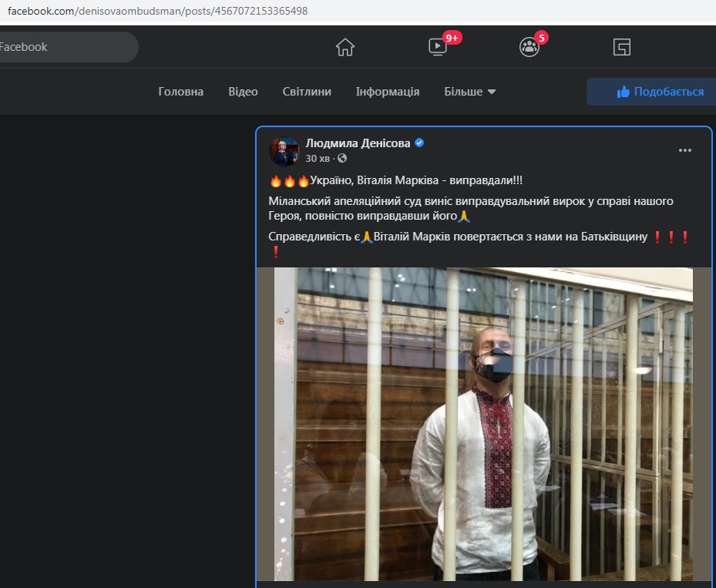Click the browser address bar URL
This screenshot has height=588, width=716.
click(x=157, y=12)
